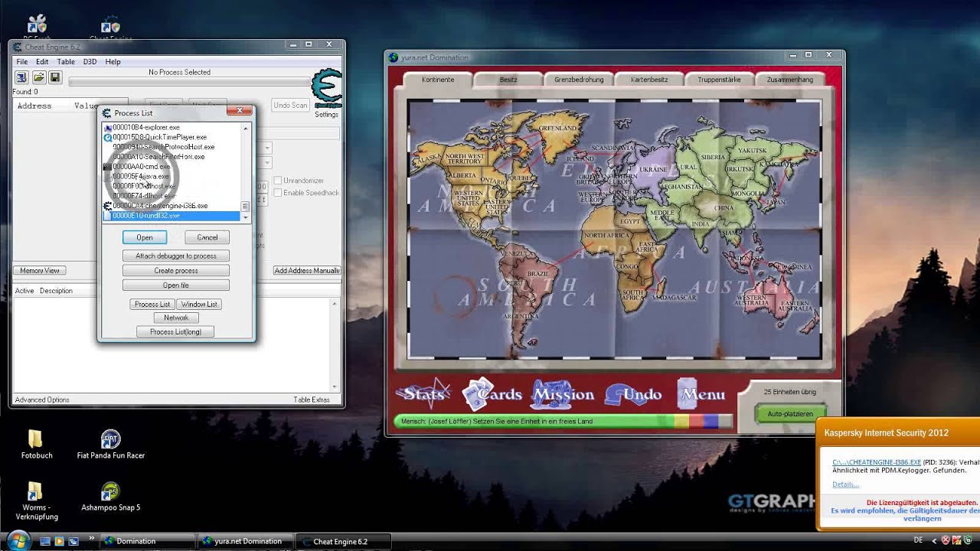Open the Cards view in Domination
This screenshot has width=980, height=551.
click(x=491, y=393)
